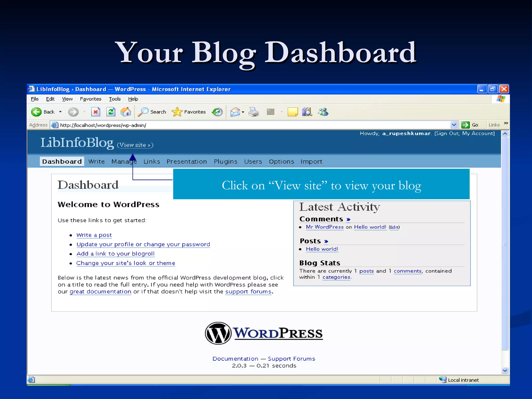Click the View site » link
This screenshot has height=399, width=532.
[x=135, y=145]
